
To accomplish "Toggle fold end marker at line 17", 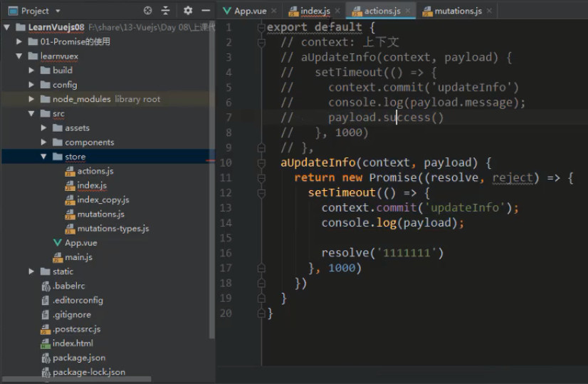I will (261, 268).
